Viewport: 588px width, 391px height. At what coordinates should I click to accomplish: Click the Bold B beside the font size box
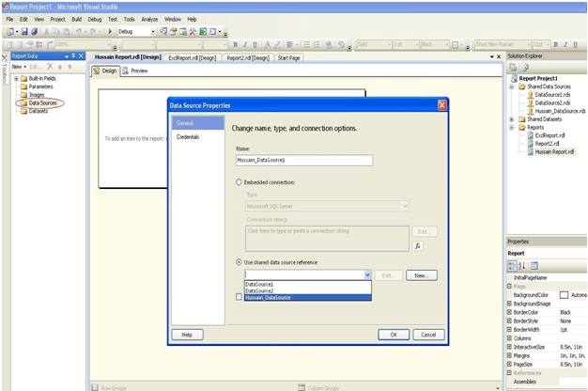point(556,45)
